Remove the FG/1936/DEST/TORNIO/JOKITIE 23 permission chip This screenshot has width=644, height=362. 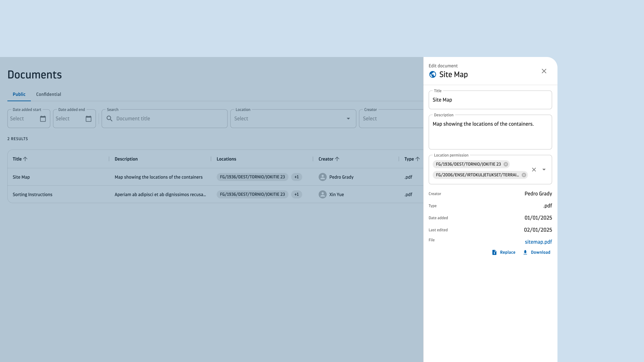(x=506, y=164)
